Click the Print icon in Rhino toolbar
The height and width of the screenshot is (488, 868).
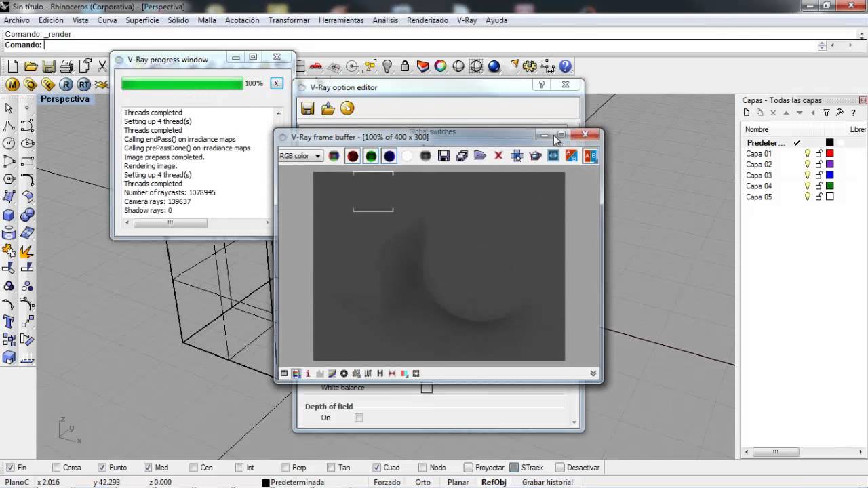pos(66,66)
